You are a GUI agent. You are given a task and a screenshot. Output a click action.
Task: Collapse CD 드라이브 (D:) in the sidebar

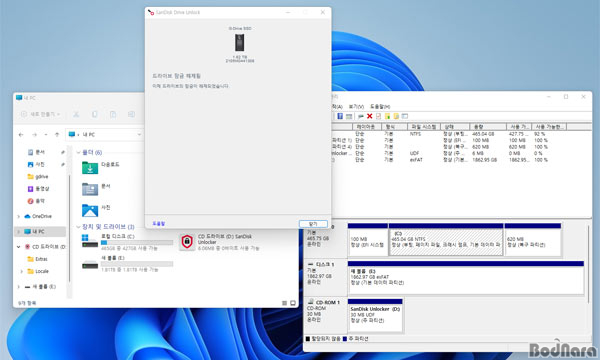click(x=18, y=247)
